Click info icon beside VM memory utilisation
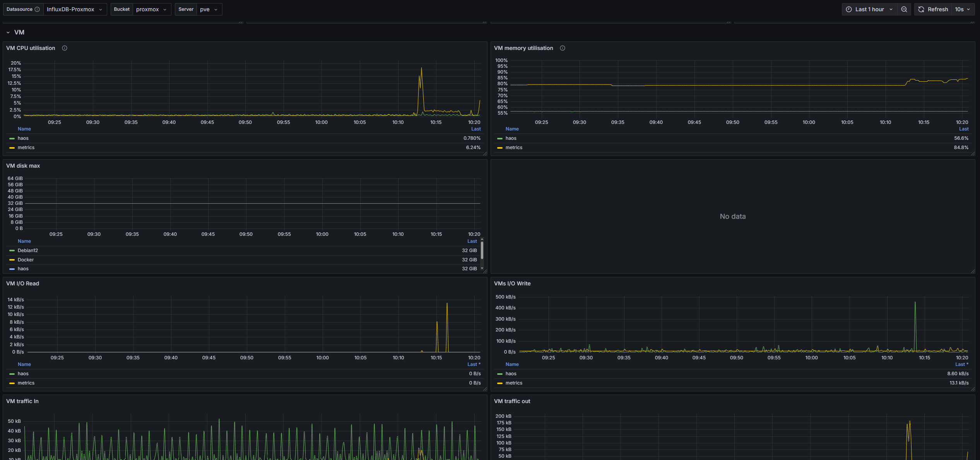Viewport: 980px width, 460px height. [563, 48]
